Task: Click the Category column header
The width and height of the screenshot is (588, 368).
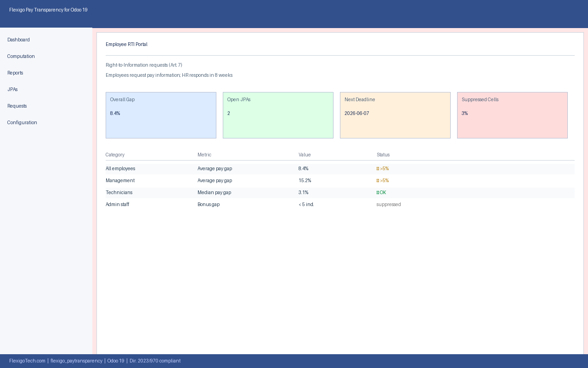Action: pyautogui.click(x=115, y=155)
